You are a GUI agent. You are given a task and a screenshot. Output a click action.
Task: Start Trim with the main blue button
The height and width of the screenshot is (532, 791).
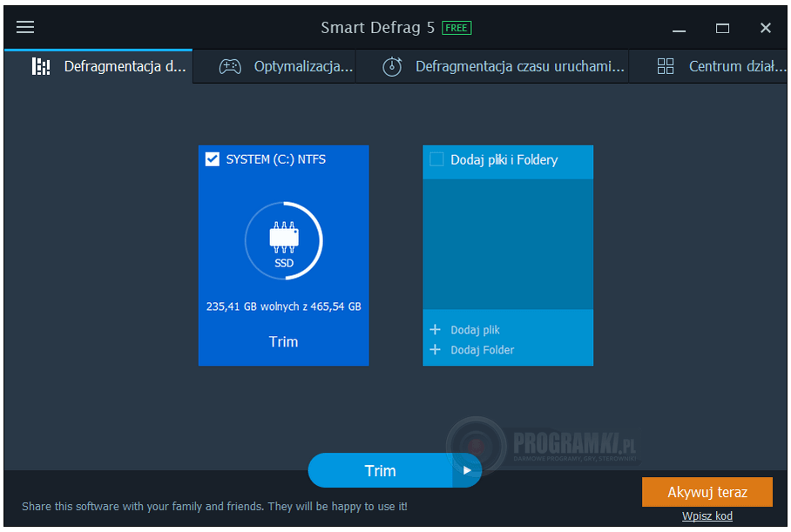[x=381, y=470]
